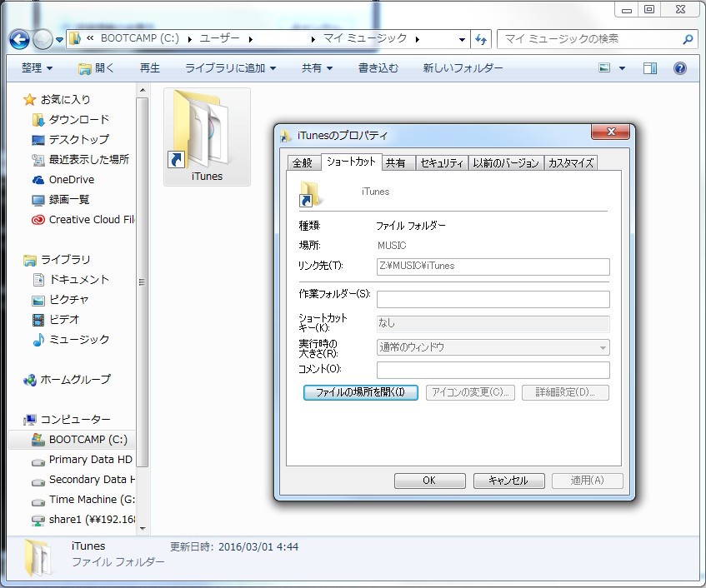
Task: Click 開く in the toolbar
Action: pos(96,68)
